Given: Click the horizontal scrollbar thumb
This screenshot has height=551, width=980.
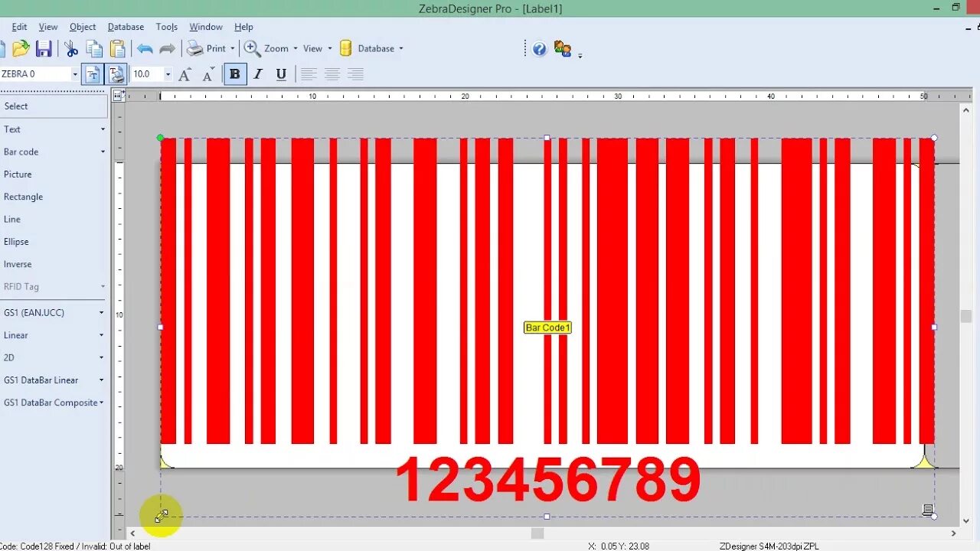Looking at the screenshot, I should (537, 533).
